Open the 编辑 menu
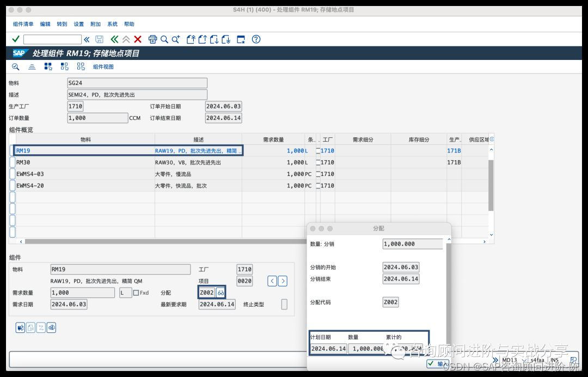This screenshot has height=377, width=588. click(x=45, y=24)
